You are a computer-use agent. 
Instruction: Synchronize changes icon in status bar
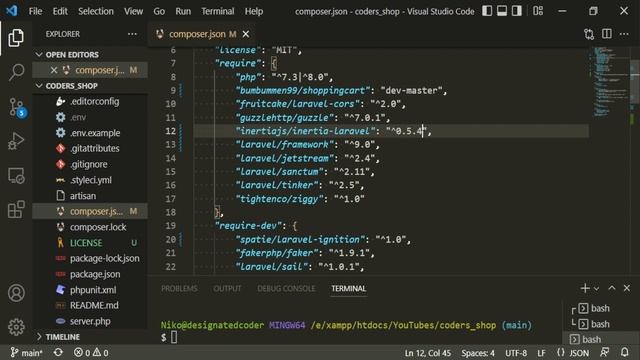[x=58, y=352]
